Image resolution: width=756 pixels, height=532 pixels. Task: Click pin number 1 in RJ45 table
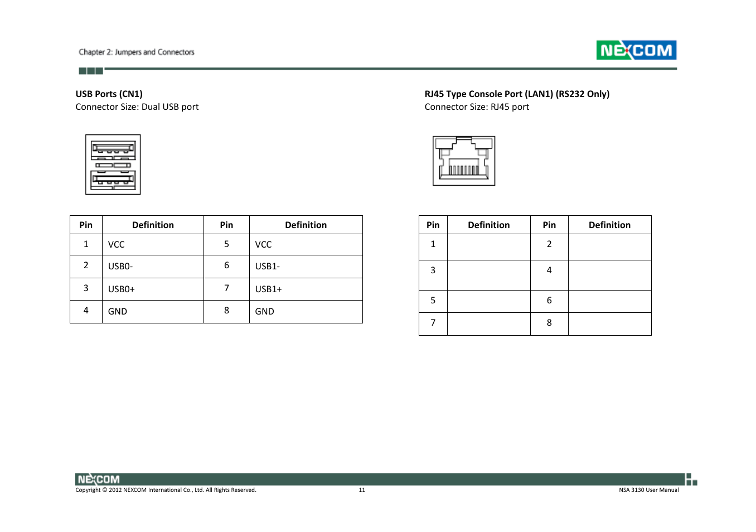[433, 244]
